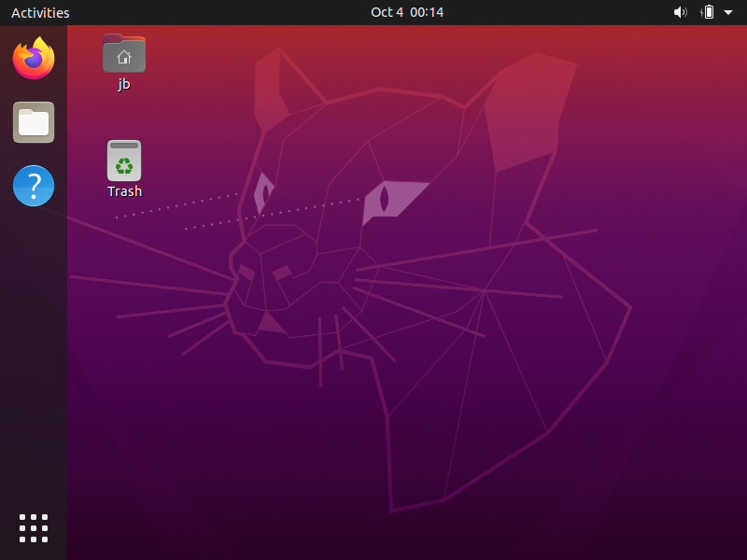Viewport: 747px width, 560px height.
Task: Click the file manager folder icon in sidebar
Action: click(x=33, y=122)
